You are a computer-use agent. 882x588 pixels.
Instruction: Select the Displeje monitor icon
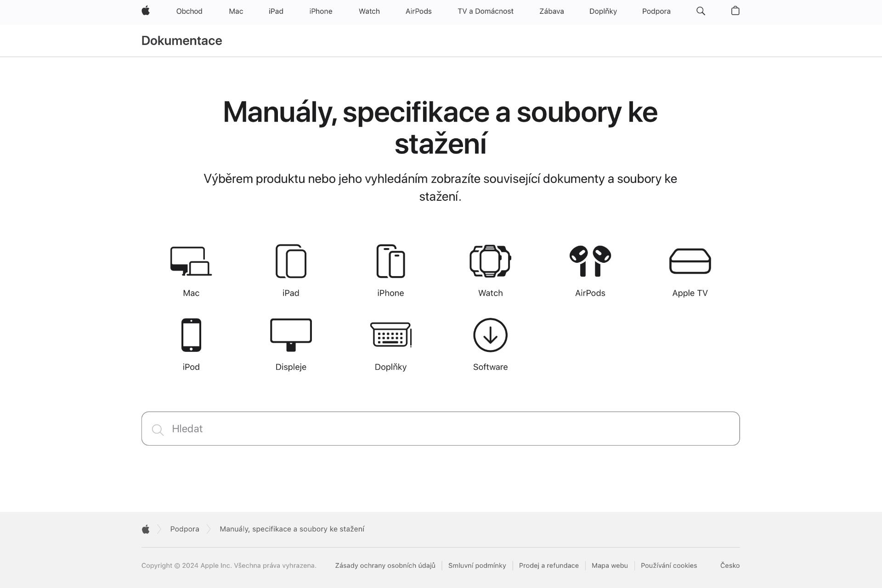click(x=291, y=335)
